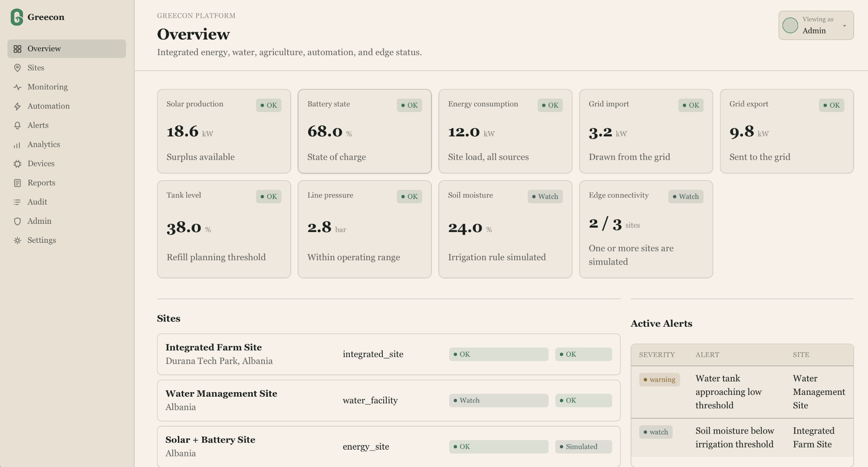Click the Admin user avatar circle
868x467 pixels.
click(x=790, y=25)
